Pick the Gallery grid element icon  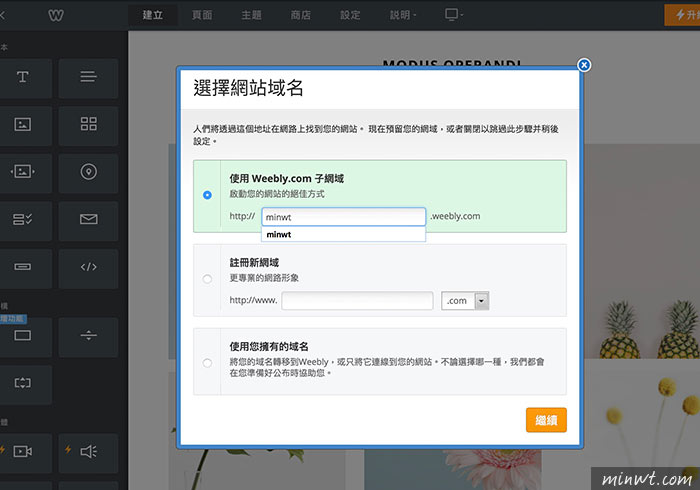pyautogui.click(x=88, y=124)
